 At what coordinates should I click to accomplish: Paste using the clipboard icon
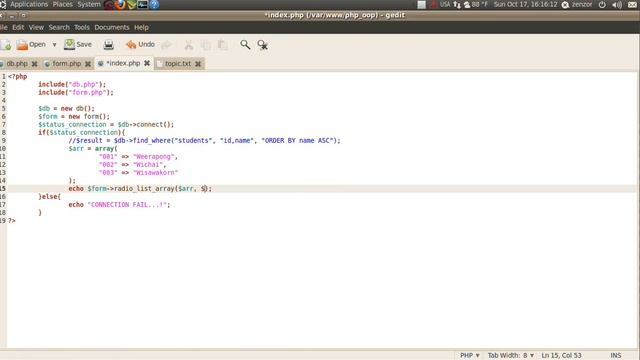[x=222, y=45]
